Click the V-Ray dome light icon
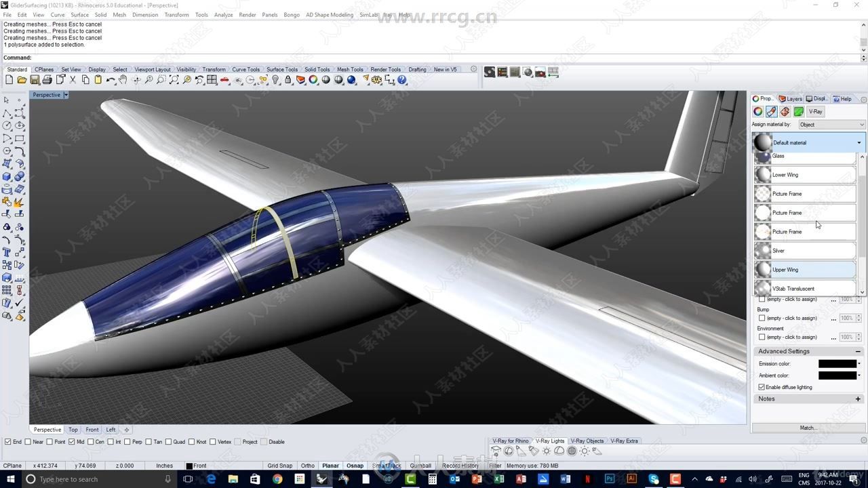The height and width of the screenshot is (488, 868). coord(559,451)
